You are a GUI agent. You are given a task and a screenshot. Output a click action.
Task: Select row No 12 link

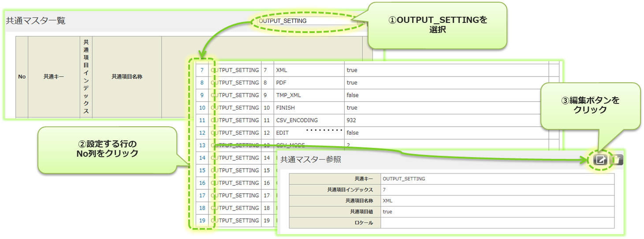[x=202, y=132]
